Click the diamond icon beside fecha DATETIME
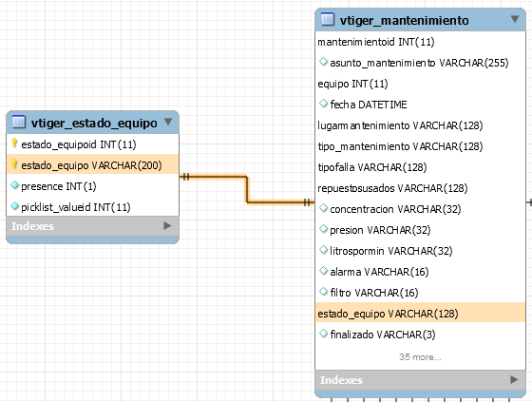The height and width of the screenshot is (402, 532). tap(323, 104)
